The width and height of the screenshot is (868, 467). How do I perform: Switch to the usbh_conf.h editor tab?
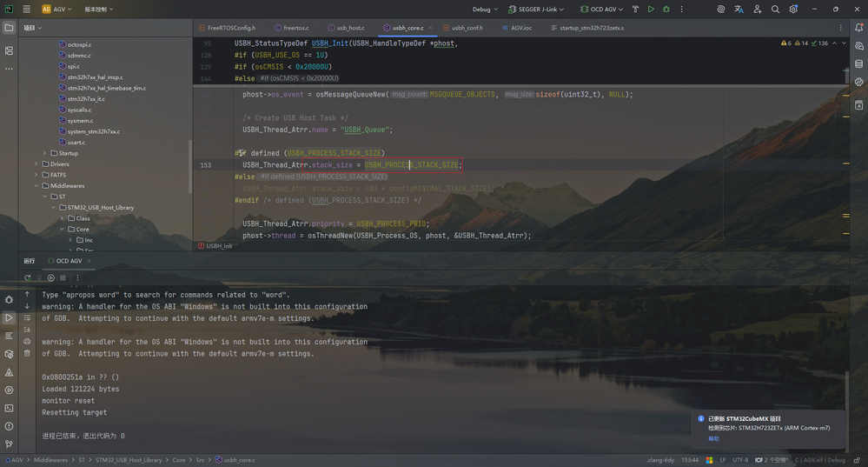(x=467, y=28)
